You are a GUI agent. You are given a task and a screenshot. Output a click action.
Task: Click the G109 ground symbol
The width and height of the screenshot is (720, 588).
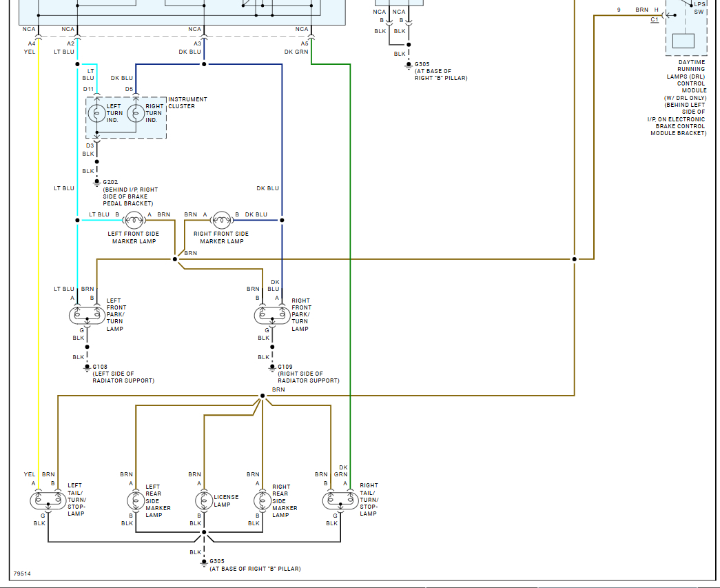(271, 367)
